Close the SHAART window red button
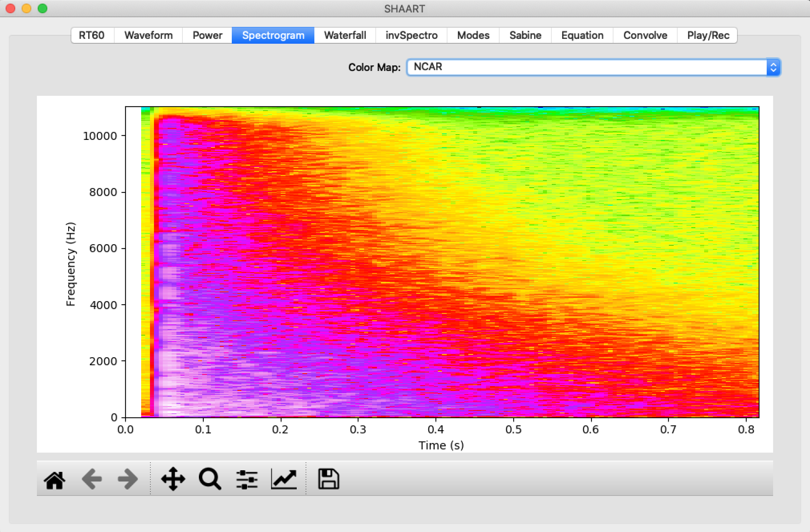Viewport: 810px width, 532px height. click(10, 8)
